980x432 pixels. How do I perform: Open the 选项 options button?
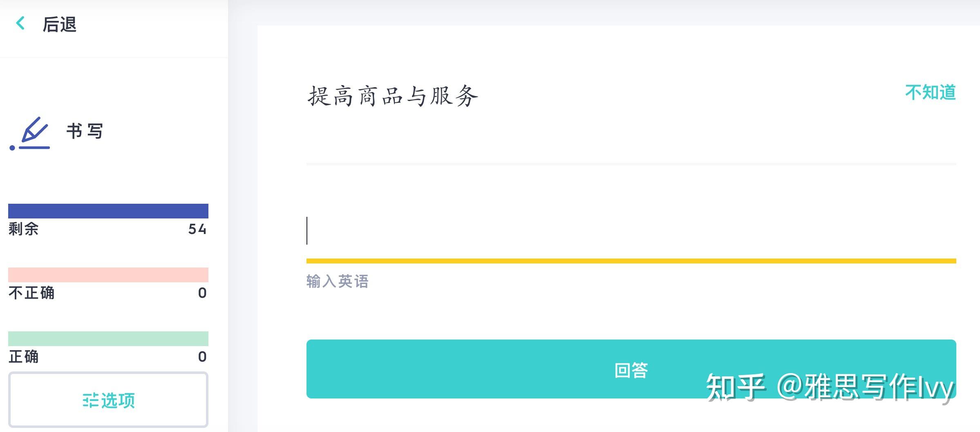108,400
